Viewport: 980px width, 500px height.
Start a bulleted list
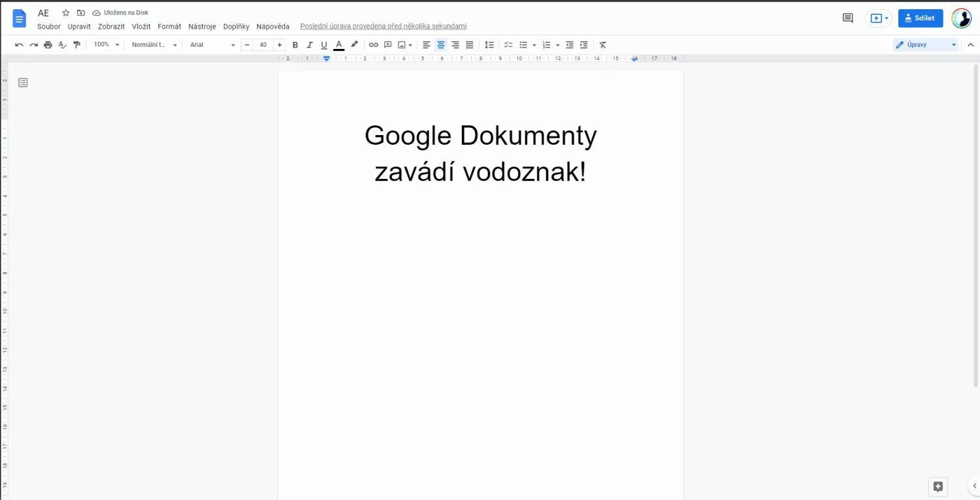[523, 45]
